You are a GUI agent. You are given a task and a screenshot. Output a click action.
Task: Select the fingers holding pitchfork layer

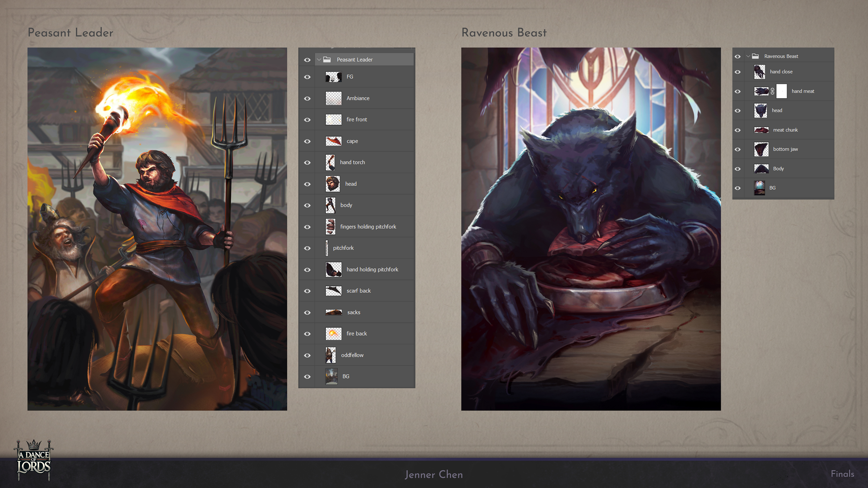point(368,227)
